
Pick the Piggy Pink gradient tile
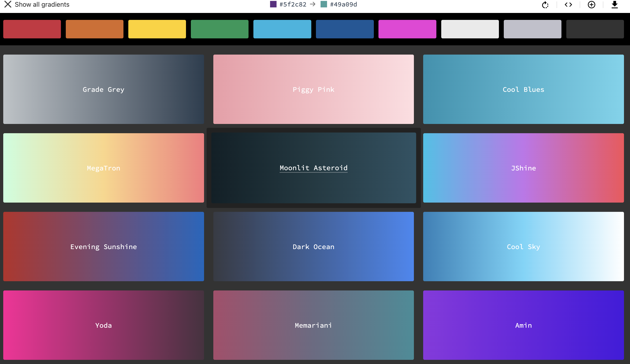point(314,89)
